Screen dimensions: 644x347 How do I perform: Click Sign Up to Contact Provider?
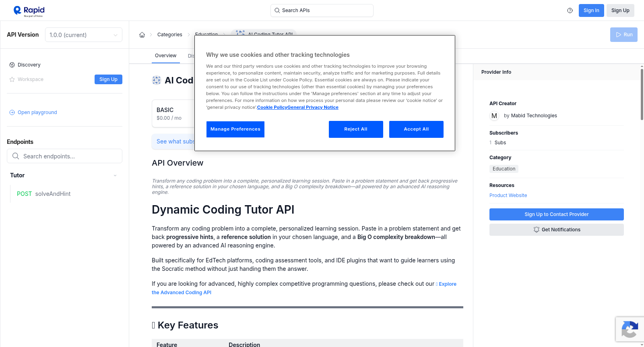[557, 214]
